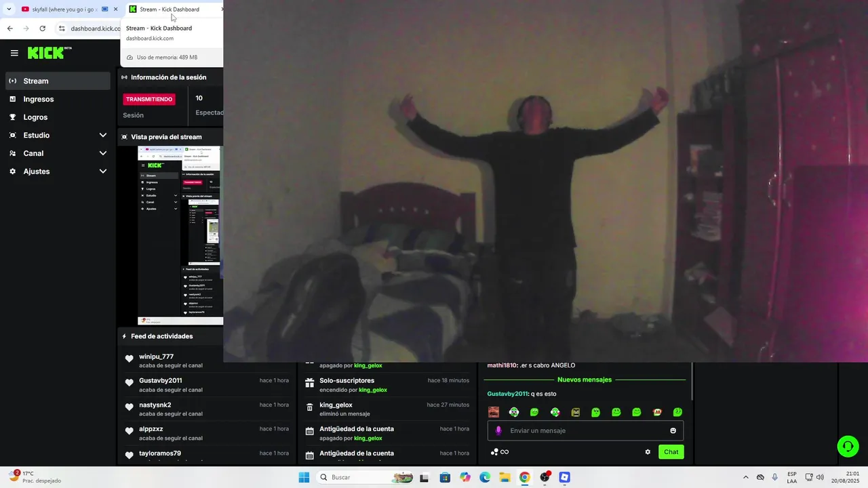Send message with green Chat button
The image size is (868, 488).
pos(671,452)
